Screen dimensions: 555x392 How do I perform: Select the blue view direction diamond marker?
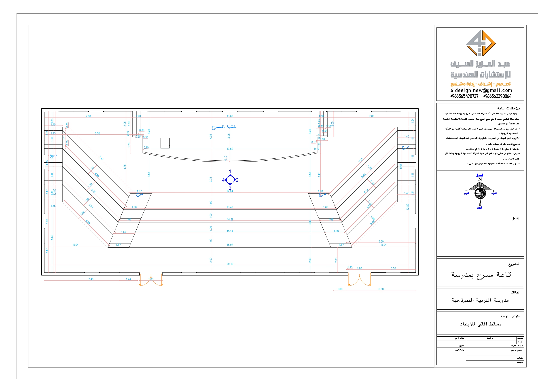coord(230,180)
